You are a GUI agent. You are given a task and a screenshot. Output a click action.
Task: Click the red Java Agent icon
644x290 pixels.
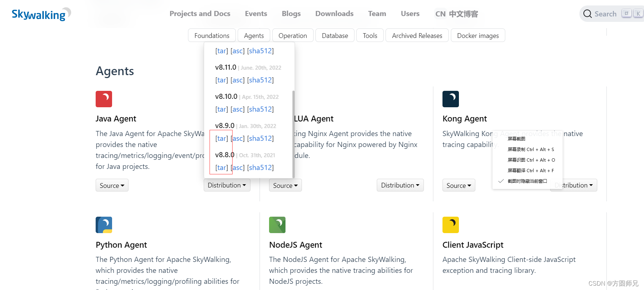click(104, 99)
